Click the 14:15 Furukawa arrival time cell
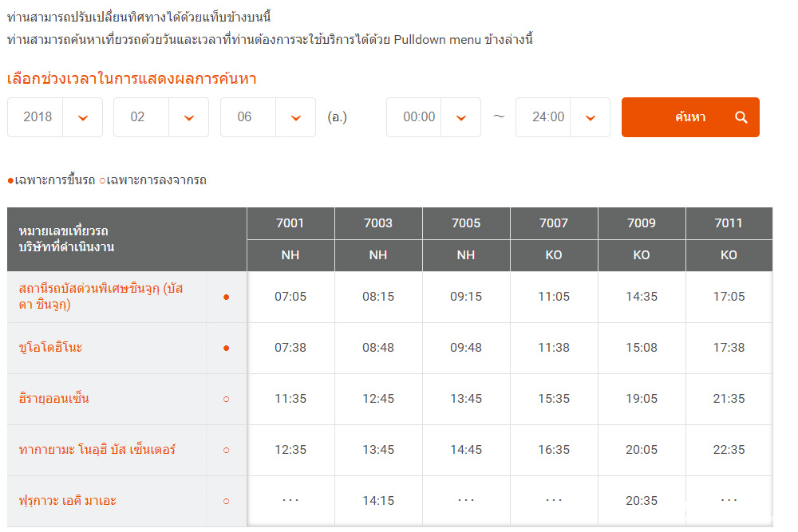This screenshot has height=532, width=798. tap(378, 501)
